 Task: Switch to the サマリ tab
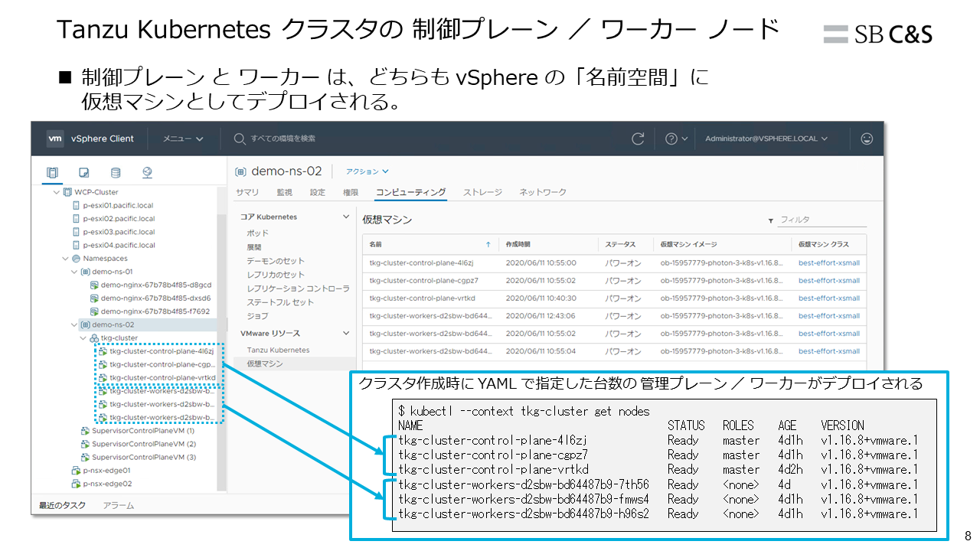247,192
